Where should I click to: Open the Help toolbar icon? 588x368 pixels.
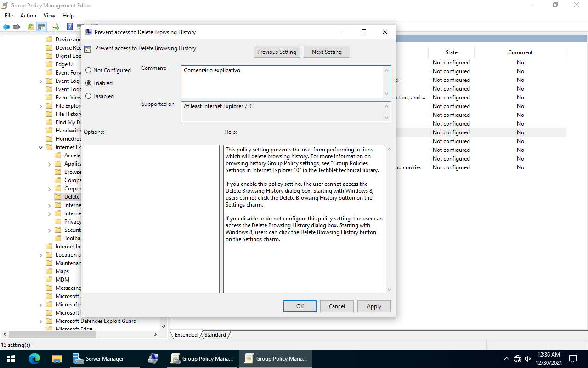click(69, 27)
